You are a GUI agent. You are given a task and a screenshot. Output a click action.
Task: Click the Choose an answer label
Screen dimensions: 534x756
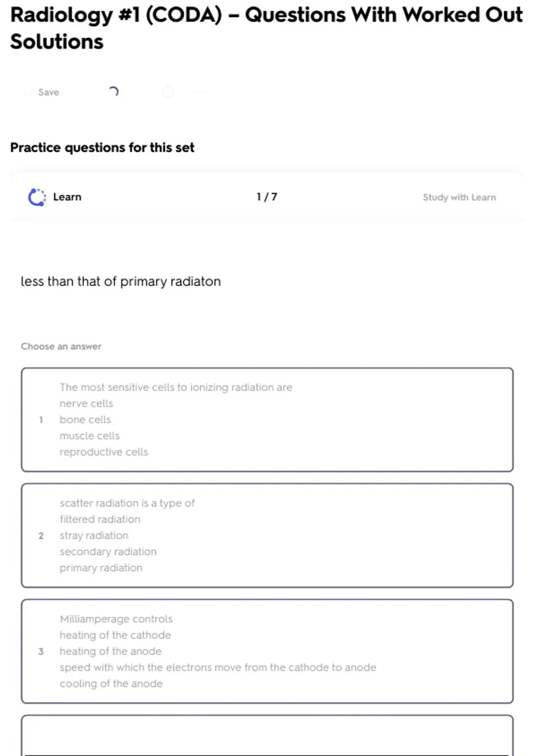coord(61,346)
